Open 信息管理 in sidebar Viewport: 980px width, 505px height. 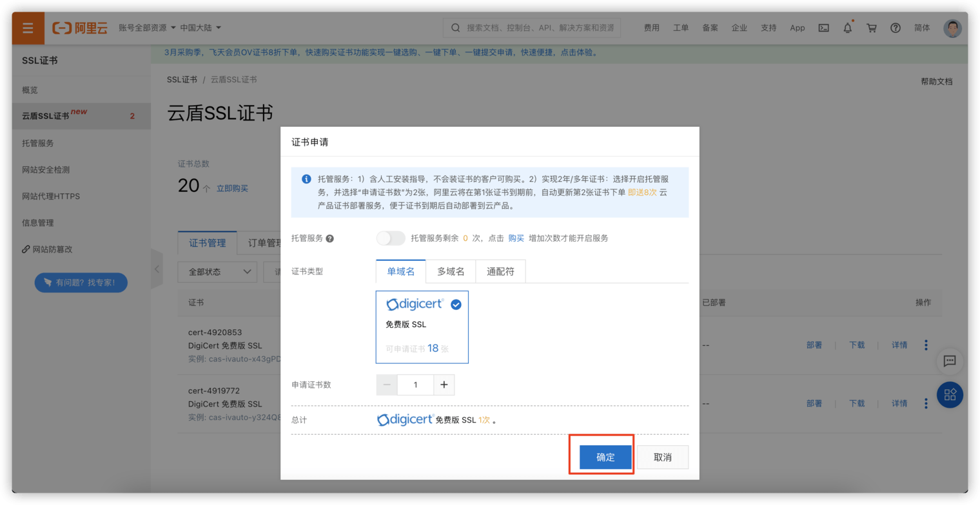click(81, 222)
